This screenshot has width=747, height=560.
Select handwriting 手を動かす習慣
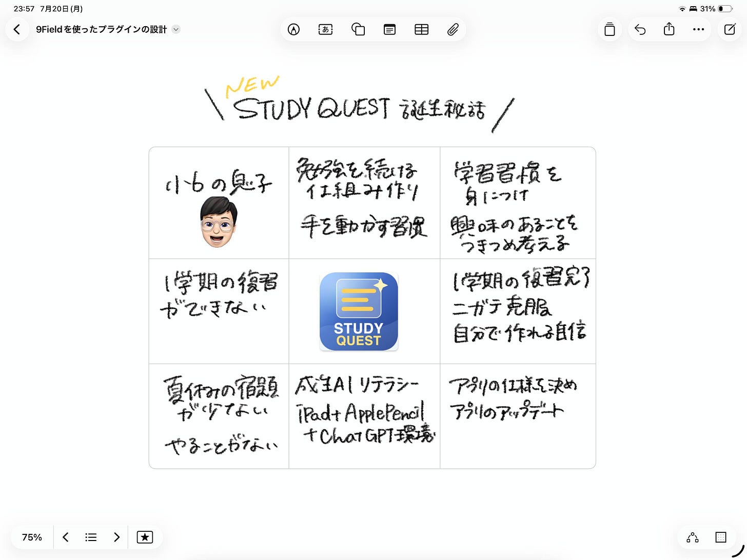(x=364, y=226)
